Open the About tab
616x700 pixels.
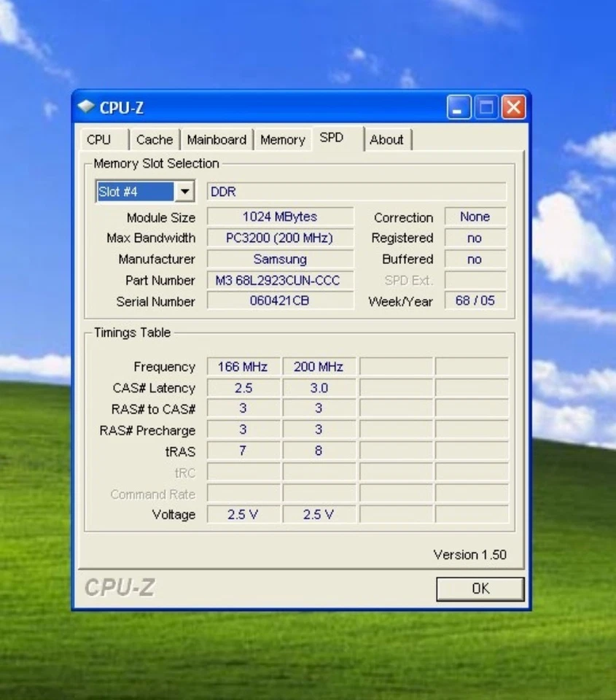tap(387, 139)
